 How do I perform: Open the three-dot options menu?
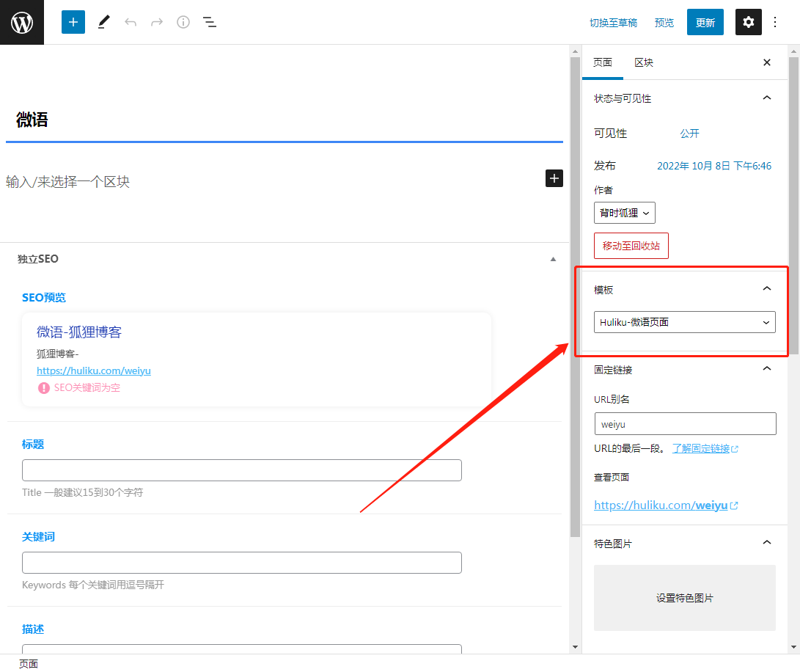point(775,22)
